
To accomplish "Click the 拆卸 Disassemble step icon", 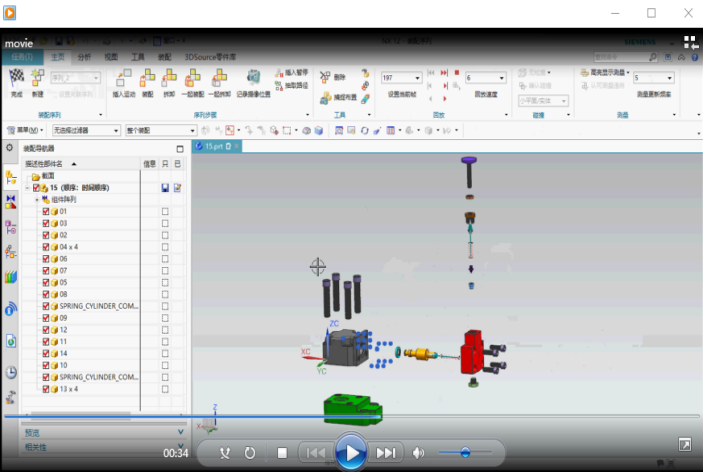I will tap(169, 78).
